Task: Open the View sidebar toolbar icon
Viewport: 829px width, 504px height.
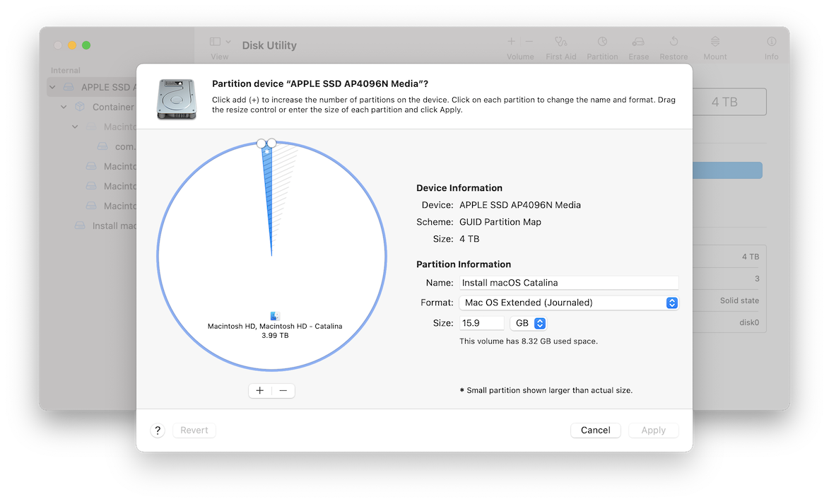Action: [215, 41]
